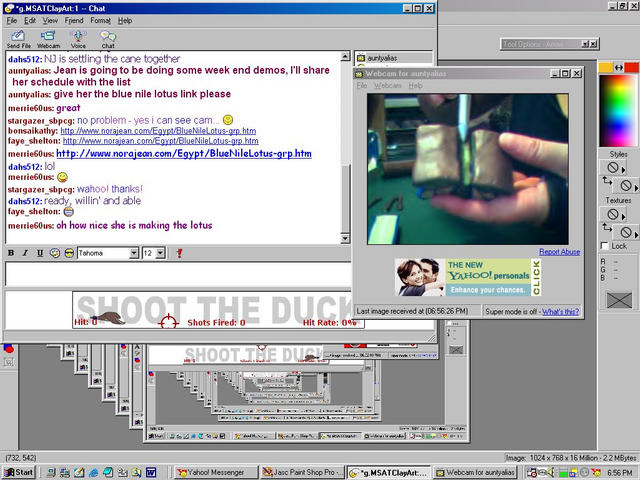The image size is (640, 480).
Task: Swap the foreground and background styles
Action: coord(607,180)
